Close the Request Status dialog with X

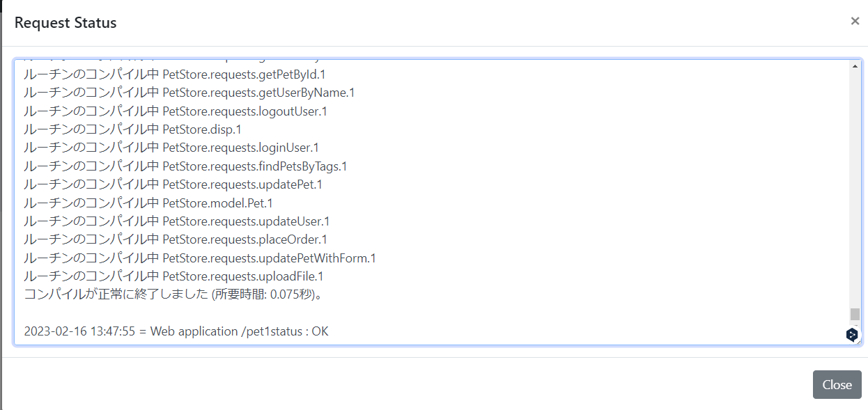pos(855,21)
